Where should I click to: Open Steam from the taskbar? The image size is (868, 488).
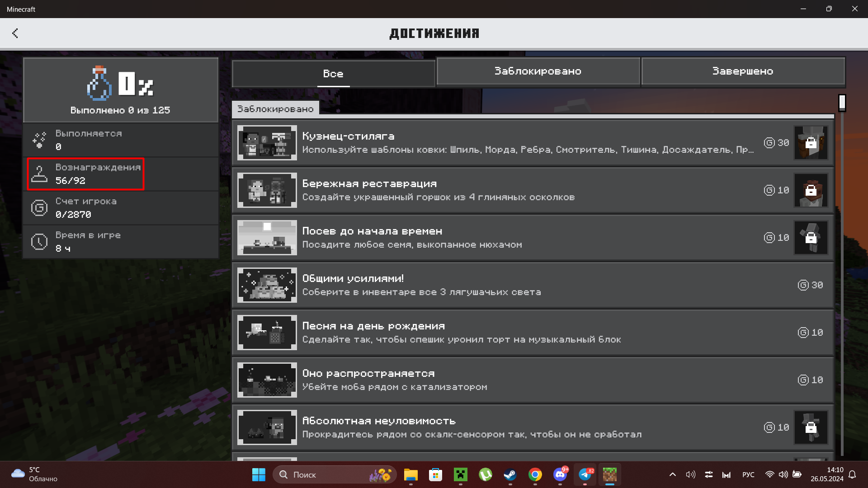tap(510, 475)
